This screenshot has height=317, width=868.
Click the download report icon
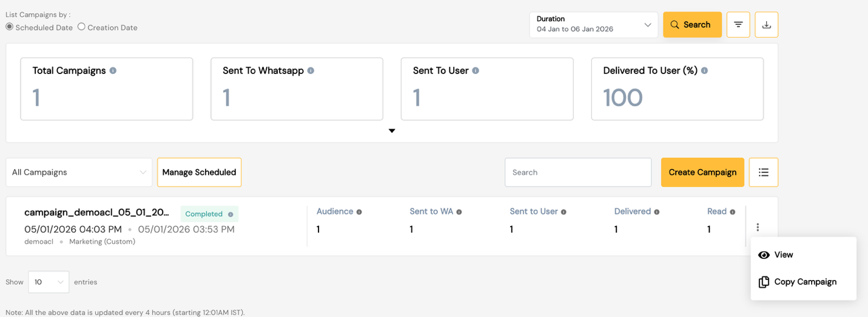point(767,25)
